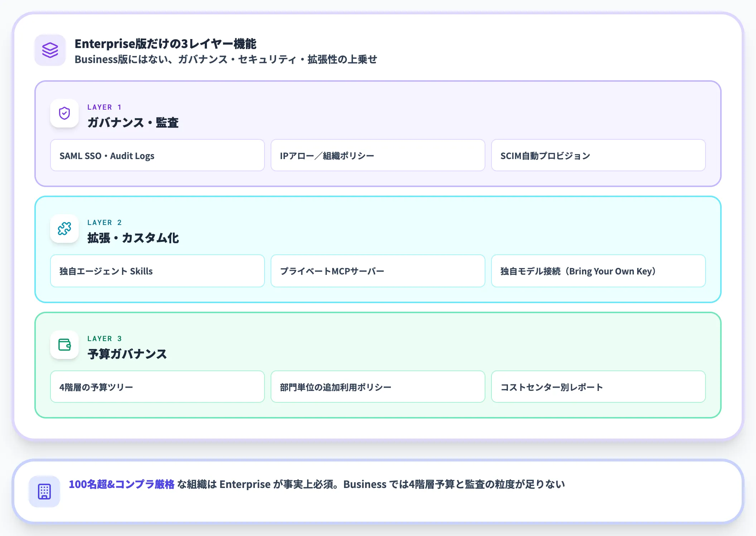This screenshot has height=536, width=756.
Task: Select the 4階層の予算ツリー card
Action: 157,387
